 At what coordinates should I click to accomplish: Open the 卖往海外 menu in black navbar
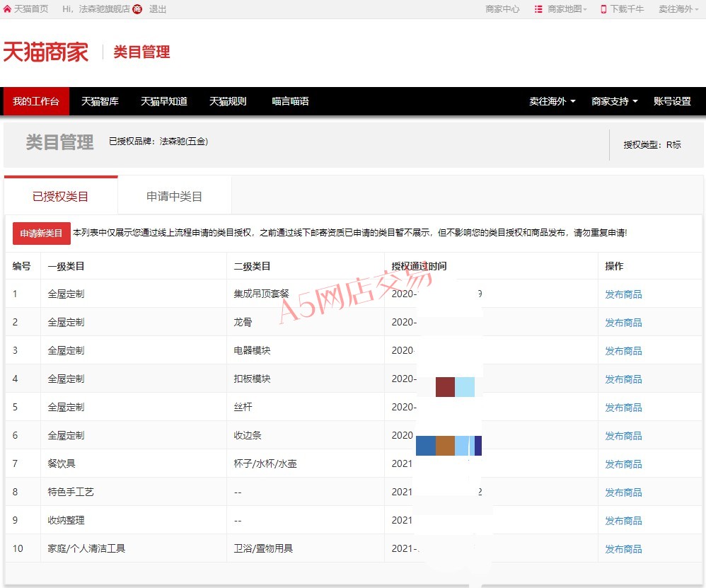pyautogui.click(x=552, y=101)
